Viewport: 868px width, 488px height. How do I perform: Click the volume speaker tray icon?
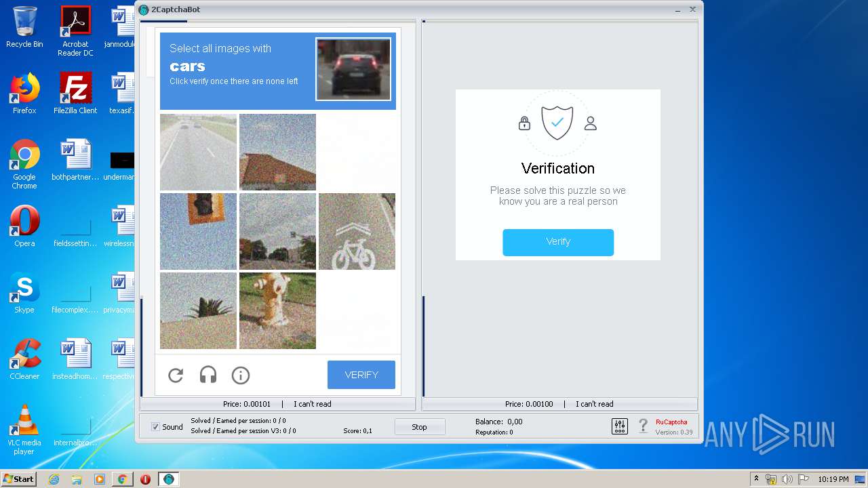[787, 479]
